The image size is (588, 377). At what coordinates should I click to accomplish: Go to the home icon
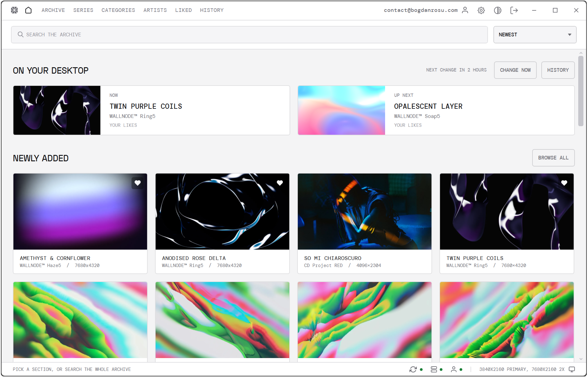[x=28, y=10]
